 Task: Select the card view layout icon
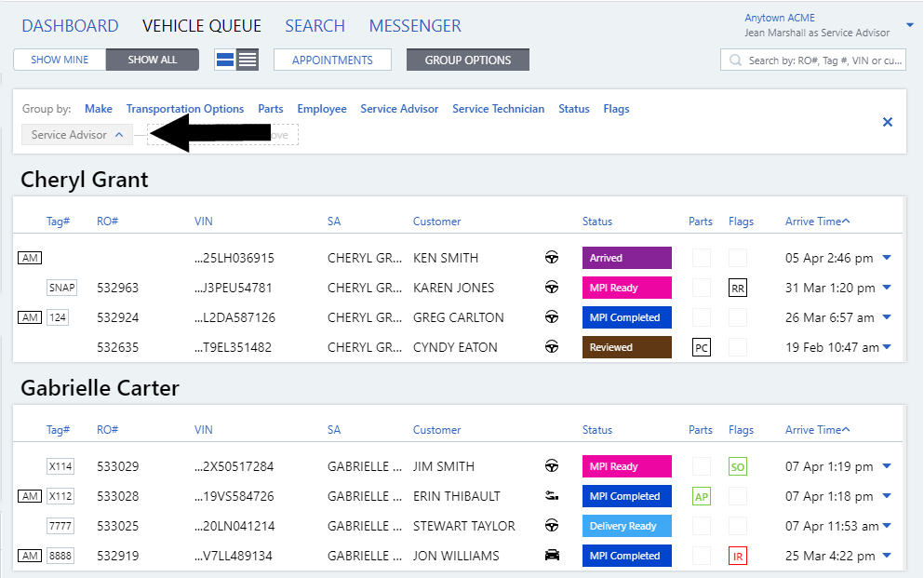coord(225,60)
